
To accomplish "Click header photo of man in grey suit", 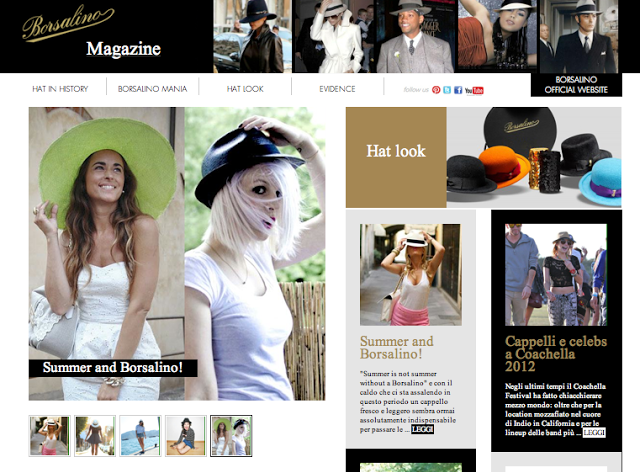I will 416,36.
